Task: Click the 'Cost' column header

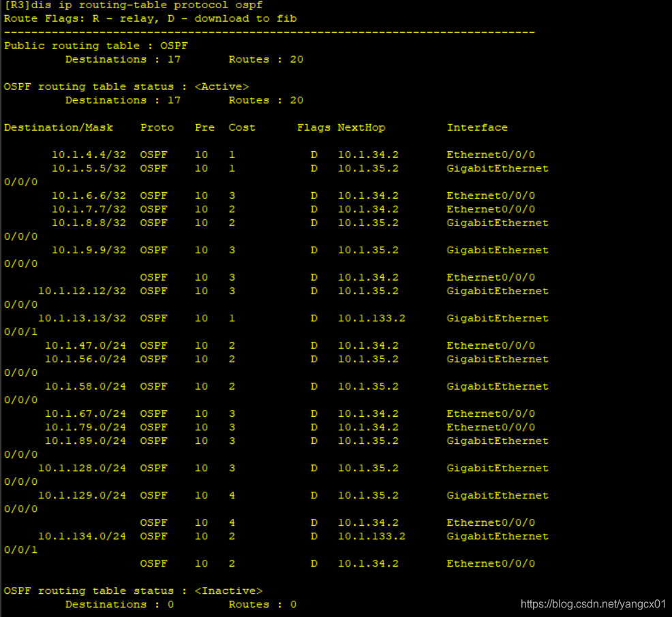Action: tap(242, 127)
